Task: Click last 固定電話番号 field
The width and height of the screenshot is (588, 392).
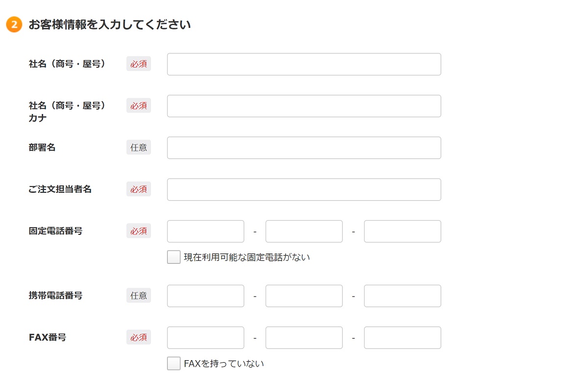Action: coord(402,231)
